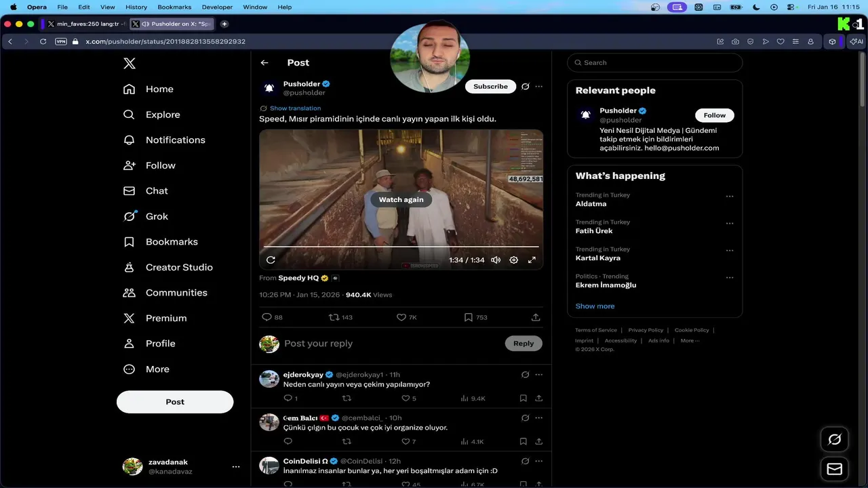Viewport: 868px width, 488px height.
Task: Share the main post
Action: pyautogui.click(x=536, y=317)
